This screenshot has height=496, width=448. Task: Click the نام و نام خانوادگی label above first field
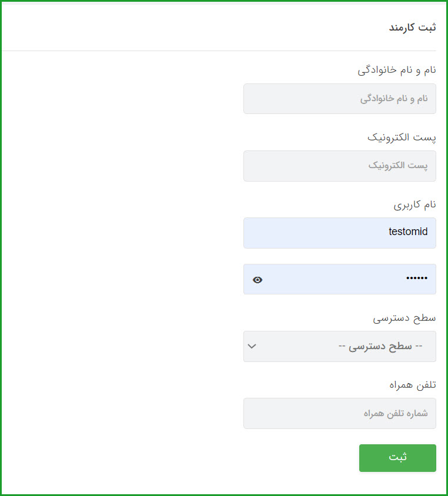[397, 70]
